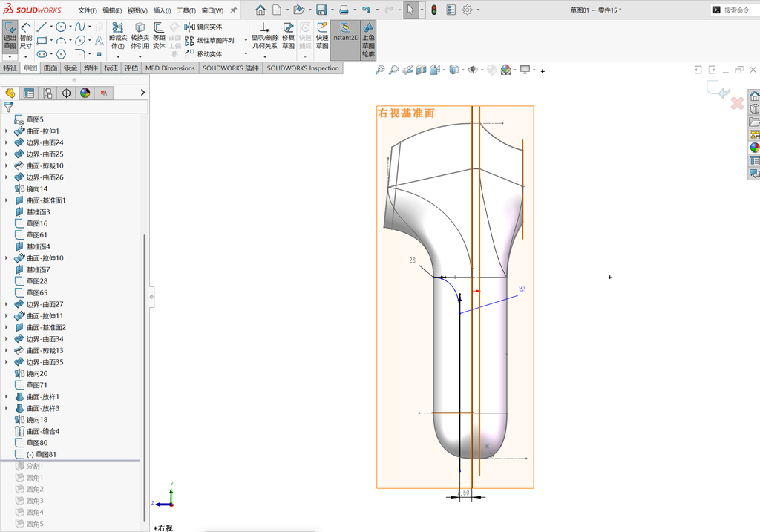Click 修复草图 repair sketch tool
The image size is (760, 532).
click(x=289, y=36)
